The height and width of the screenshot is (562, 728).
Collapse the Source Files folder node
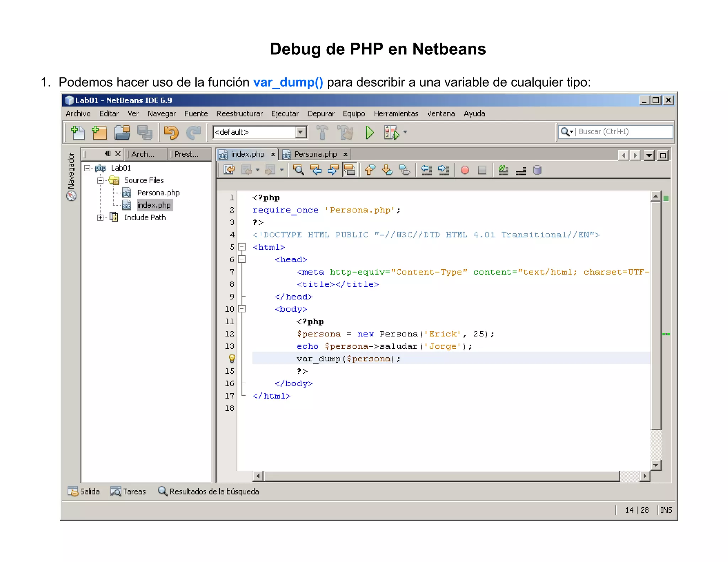(100, 180)
